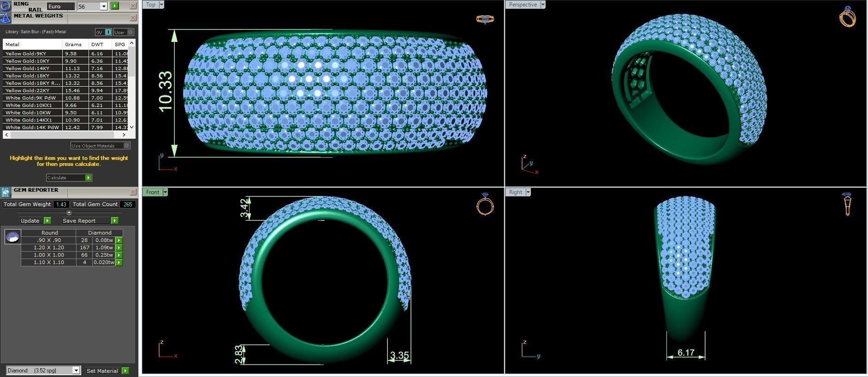Click the Euro ring size standard field
This screenshot has width=868, height=377.
click(60, 6)
